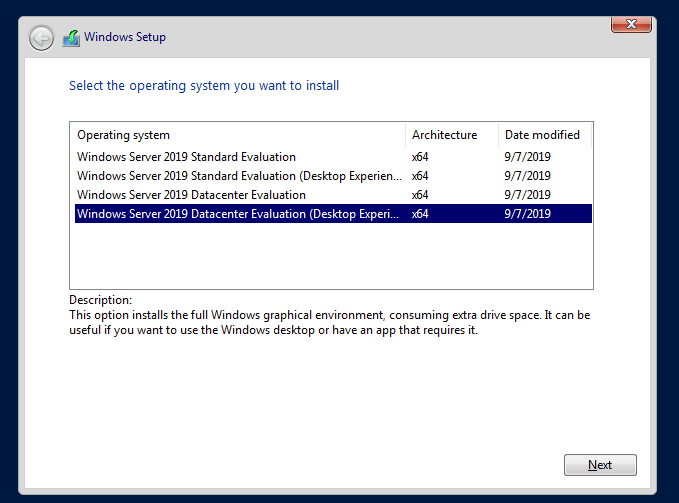Click x64 in Datacenter Evaluation core row
The image size is (679, 503).
pyautogui.click(x=420, y=195)
